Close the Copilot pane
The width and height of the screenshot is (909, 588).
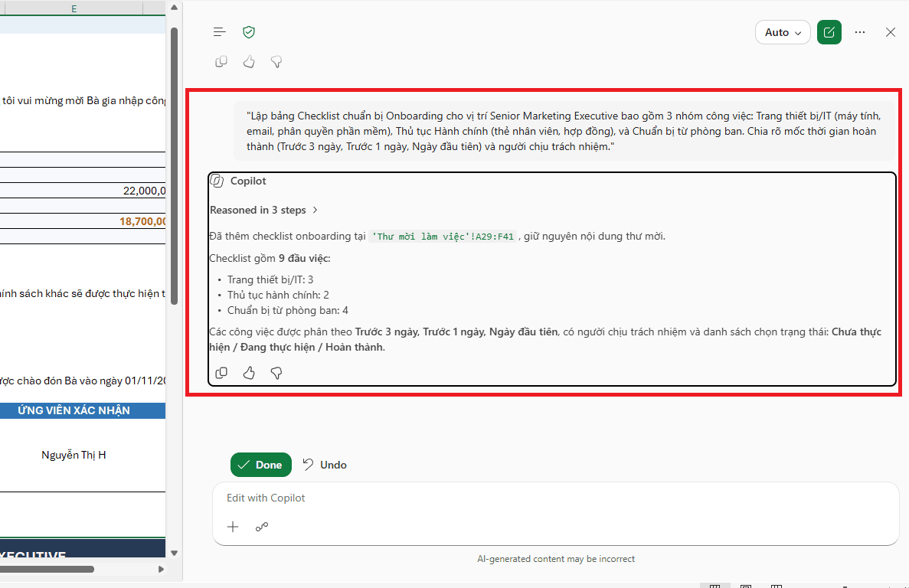[x=891, y=32]
